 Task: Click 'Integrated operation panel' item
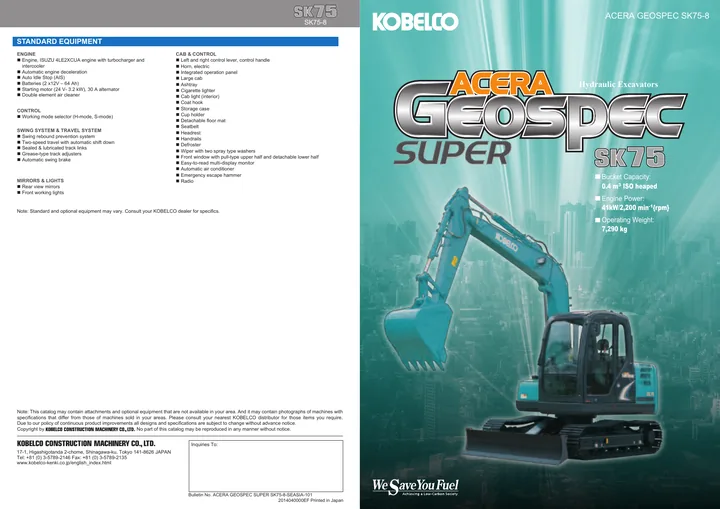pos(207,72)
